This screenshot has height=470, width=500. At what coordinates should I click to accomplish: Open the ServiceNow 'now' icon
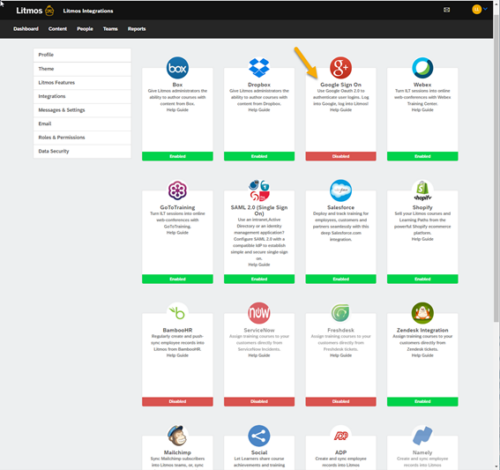pyautogui.click(x=259, y=313)
